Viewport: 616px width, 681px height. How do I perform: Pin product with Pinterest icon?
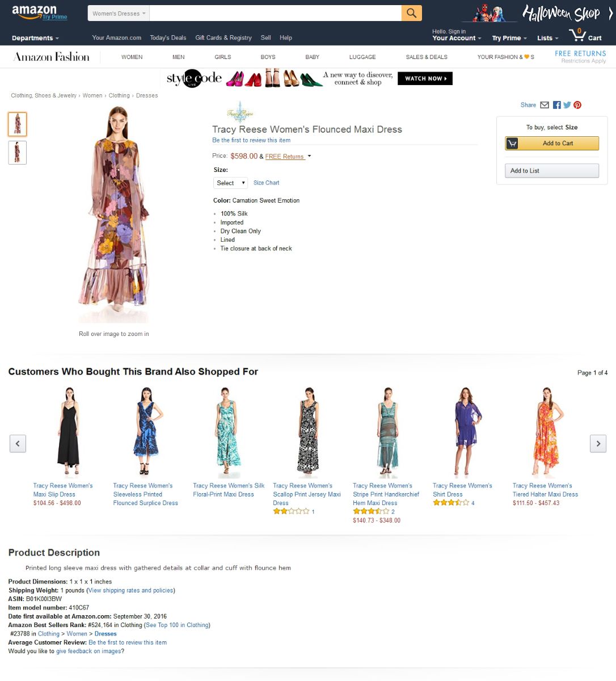[x=577, y=105]
